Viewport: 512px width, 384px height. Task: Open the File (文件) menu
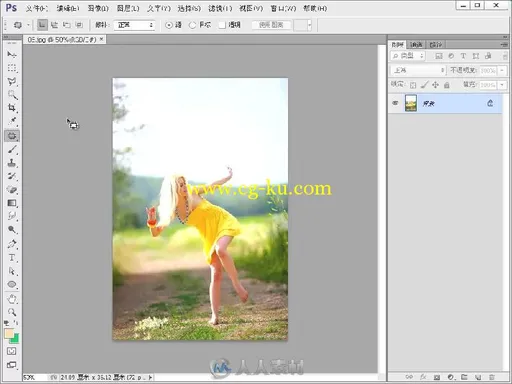click(37, 8)
